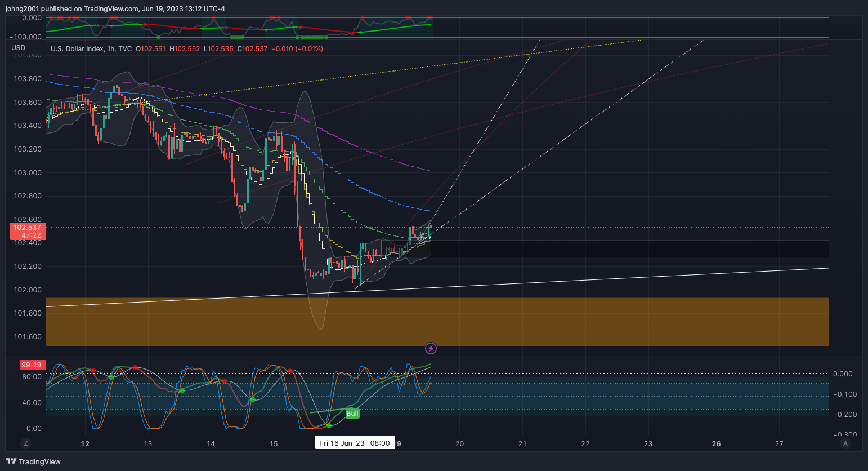Click date 13 on the time axis
Image resolution: width=868 pixels, height=471 pixels.
148,444
